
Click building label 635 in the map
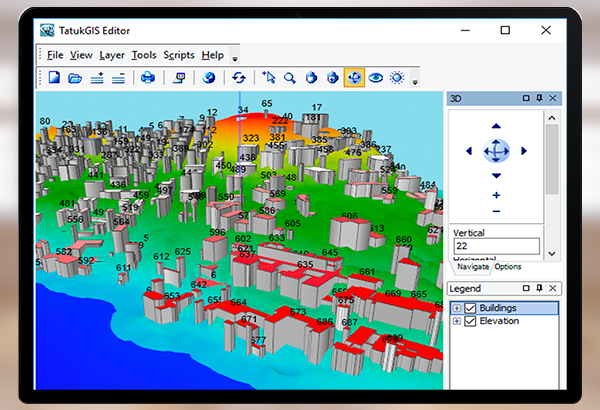tap(305, 264)
